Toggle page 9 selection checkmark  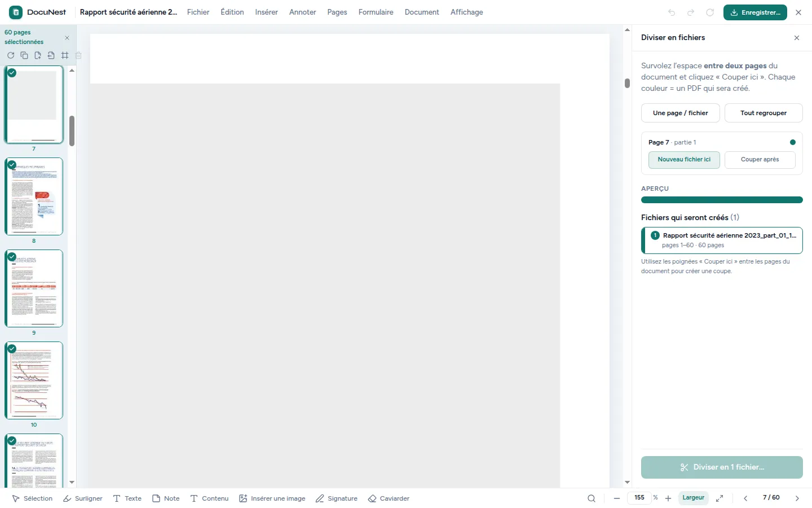point(12,257)
